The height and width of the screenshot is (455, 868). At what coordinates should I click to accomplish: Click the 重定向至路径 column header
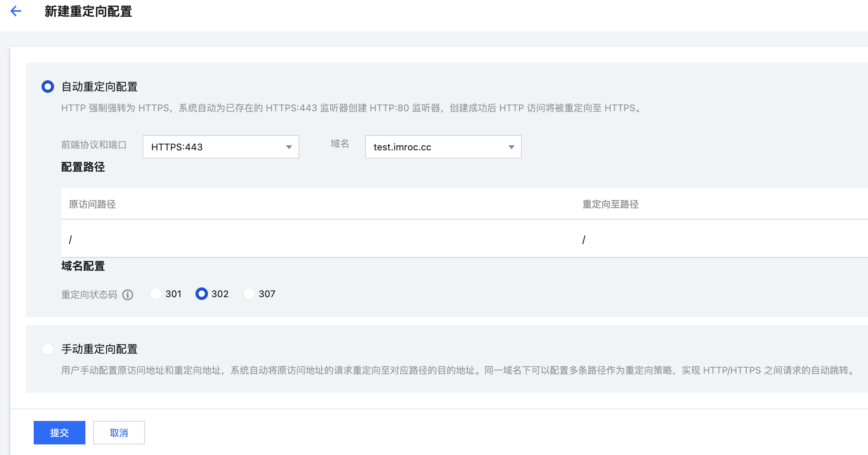click(x=610, y=204)
